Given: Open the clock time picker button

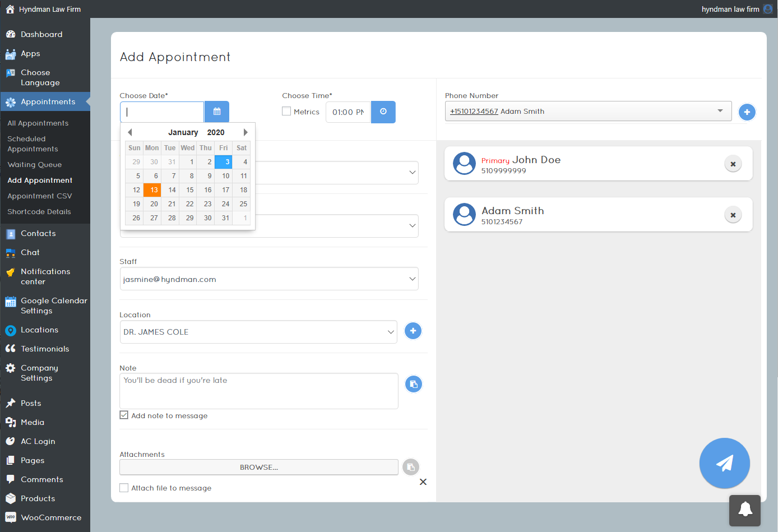Looking at the screenshot, I should [x=383, y=112].
